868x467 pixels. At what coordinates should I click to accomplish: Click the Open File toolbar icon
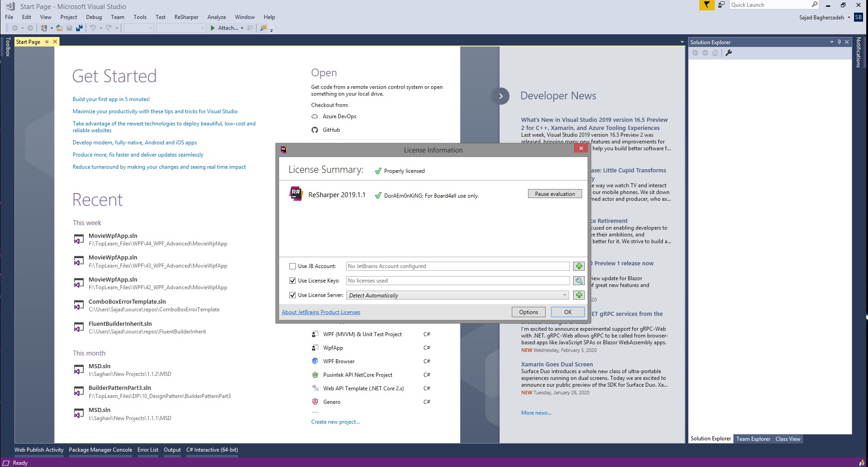59,28
